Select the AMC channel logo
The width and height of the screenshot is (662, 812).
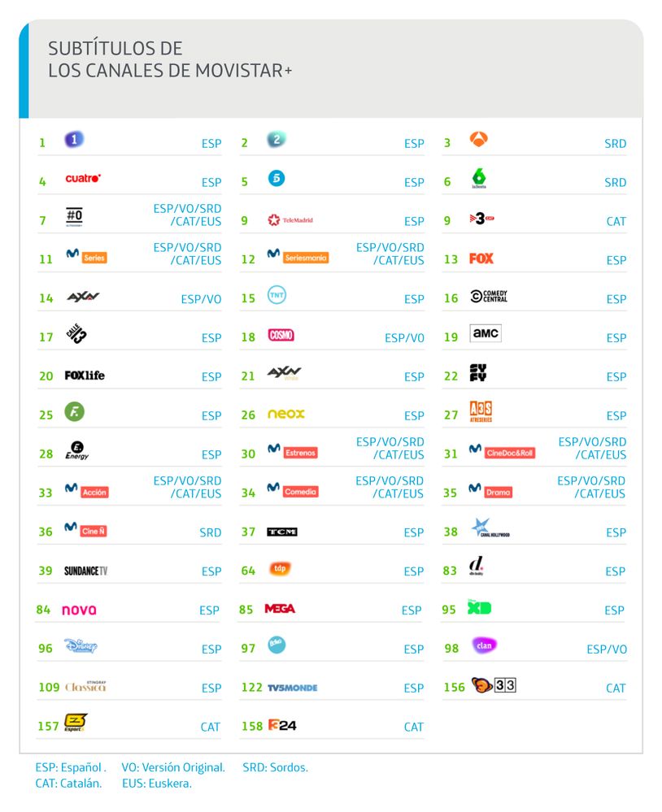(486, 333)
